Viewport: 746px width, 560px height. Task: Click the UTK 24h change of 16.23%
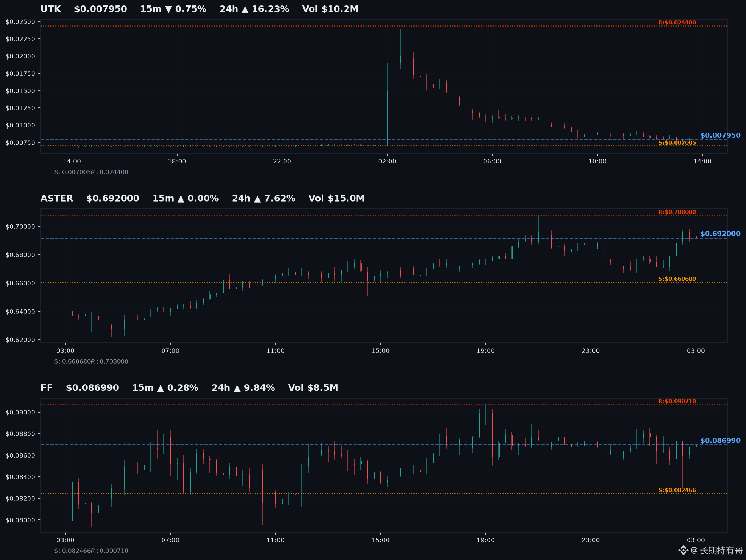(254, 9)
